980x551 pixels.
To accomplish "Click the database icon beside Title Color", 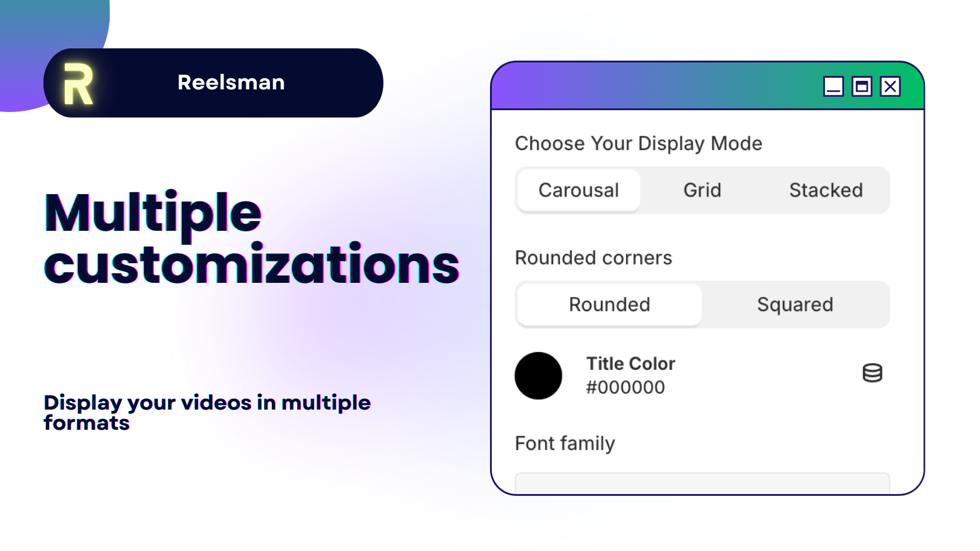I will tap(871, 373).
